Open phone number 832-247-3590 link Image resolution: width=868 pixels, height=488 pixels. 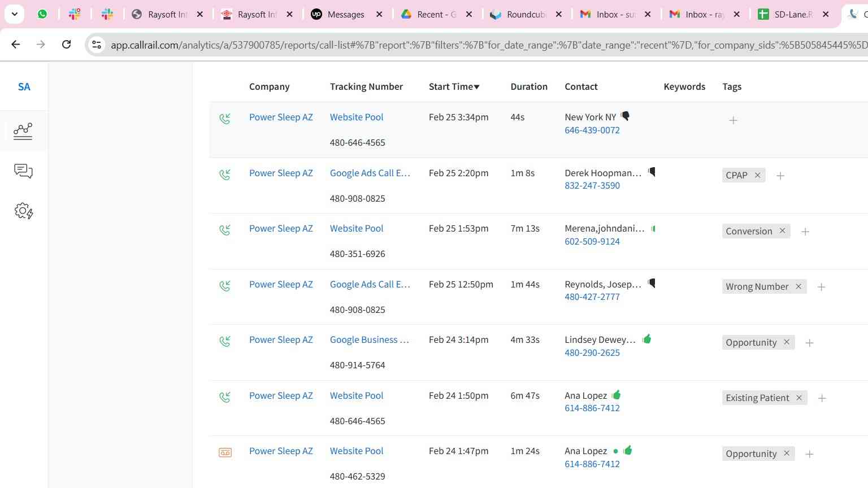coord(592,185)
